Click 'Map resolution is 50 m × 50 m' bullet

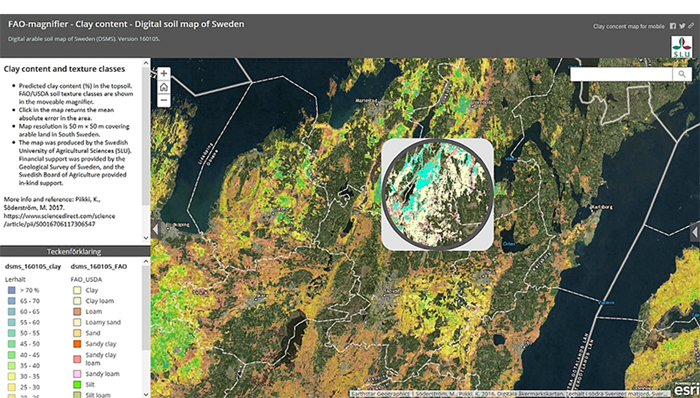(74, 130)
